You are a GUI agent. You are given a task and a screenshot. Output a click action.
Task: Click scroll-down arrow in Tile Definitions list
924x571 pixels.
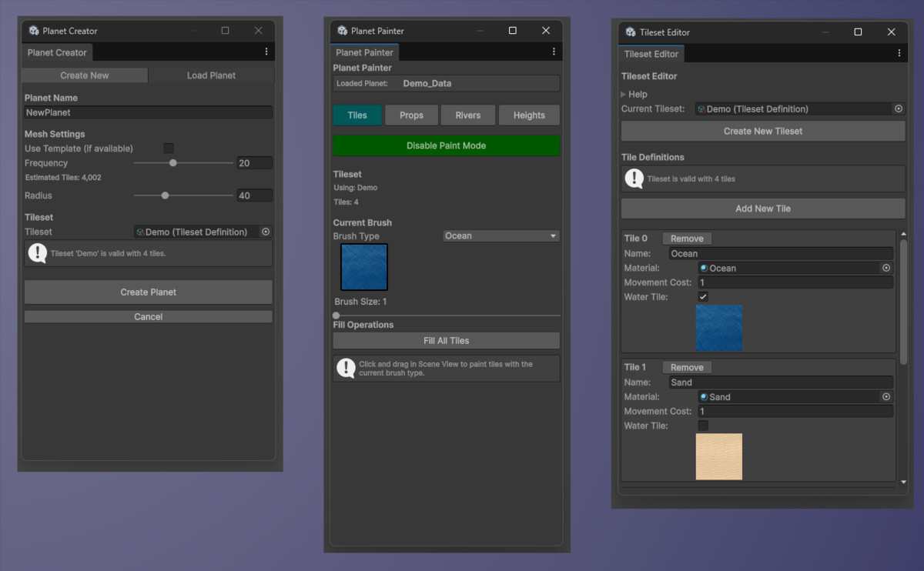coord(903,482)
